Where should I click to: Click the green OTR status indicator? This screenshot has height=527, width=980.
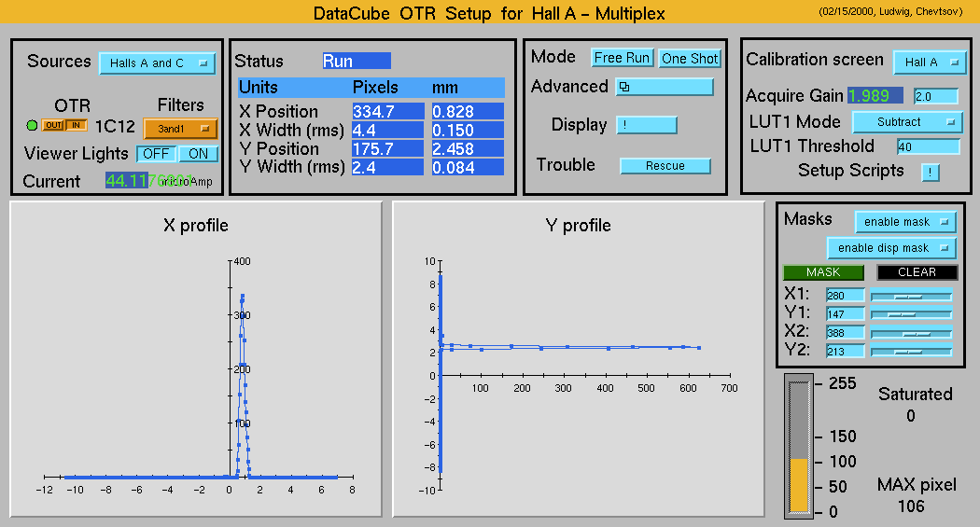32,126
